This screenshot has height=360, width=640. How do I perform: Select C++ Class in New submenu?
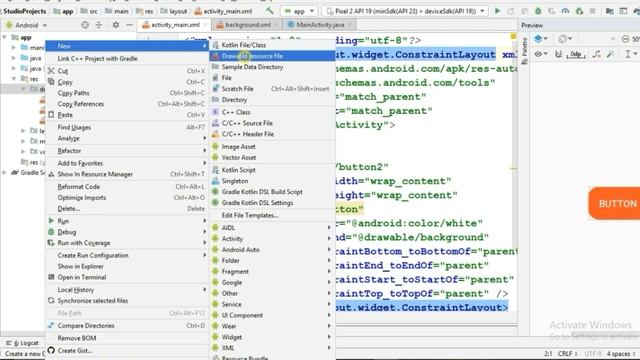272,112
